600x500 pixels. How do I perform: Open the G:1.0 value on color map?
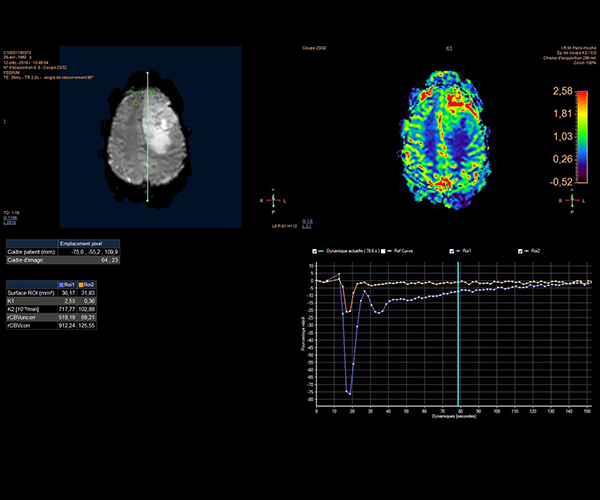[x=307, y=219]
